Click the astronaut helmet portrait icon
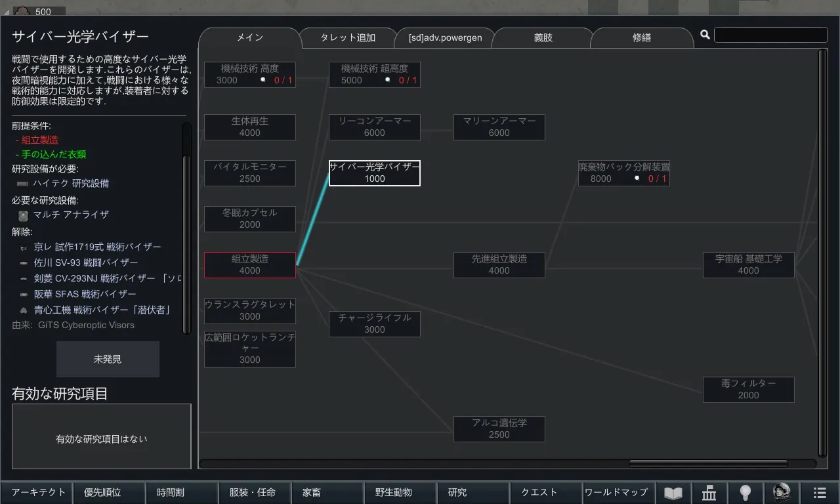 (x=782, y=493)
